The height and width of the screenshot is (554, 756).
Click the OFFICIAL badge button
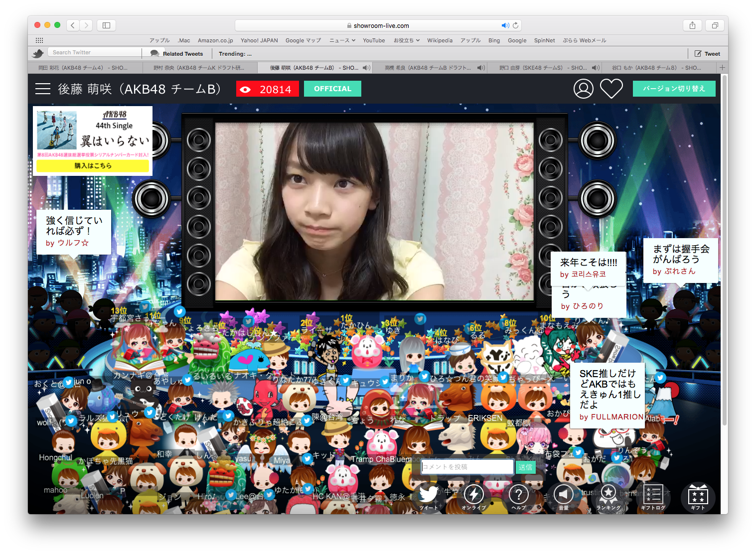pos(332,89)
